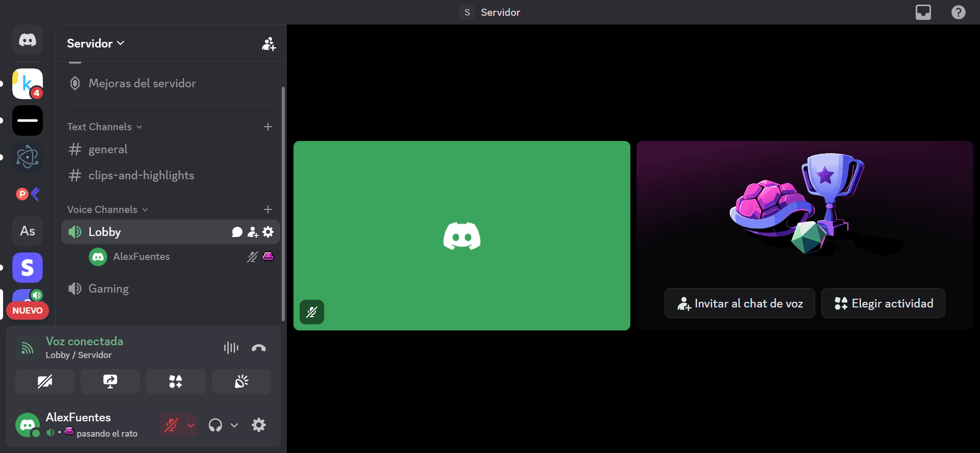Viewport: 980px width, 453px height.
Task: Open user settings gear
Action: point(259,425)
